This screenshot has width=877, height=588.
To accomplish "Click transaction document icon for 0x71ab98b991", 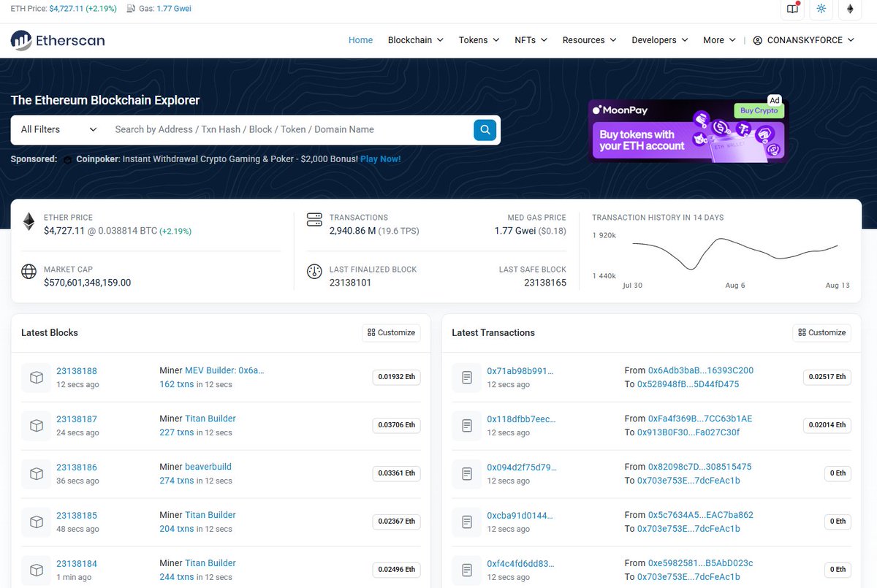I will (x=466, y=377).
